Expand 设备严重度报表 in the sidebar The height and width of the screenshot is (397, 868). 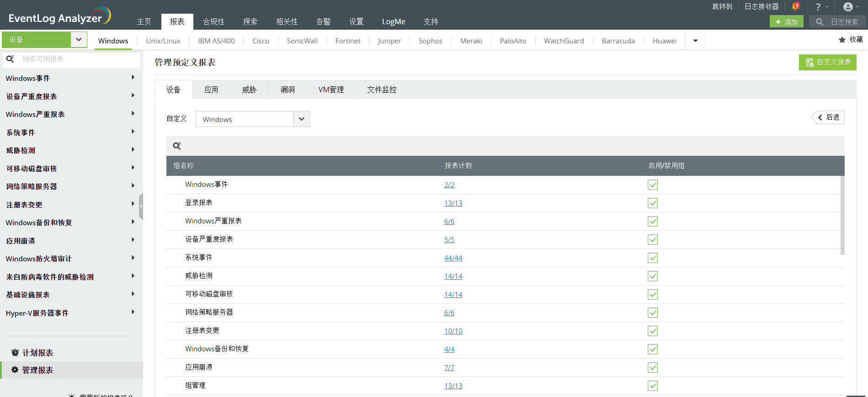133,95
